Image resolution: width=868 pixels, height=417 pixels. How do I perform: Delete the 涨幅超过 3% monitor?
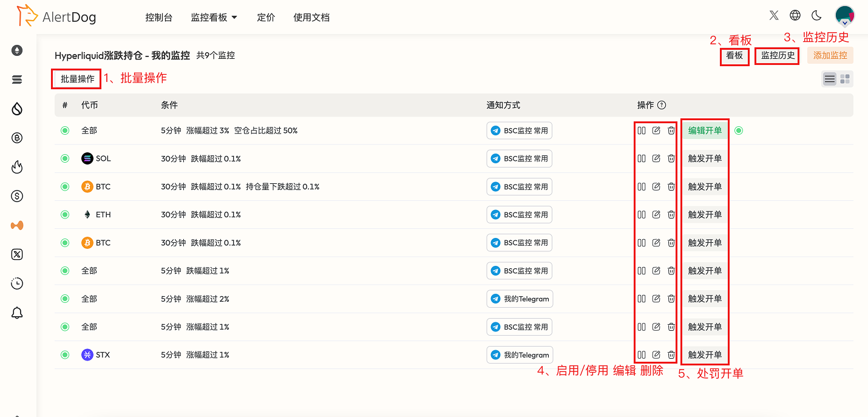tap(671, 131)
